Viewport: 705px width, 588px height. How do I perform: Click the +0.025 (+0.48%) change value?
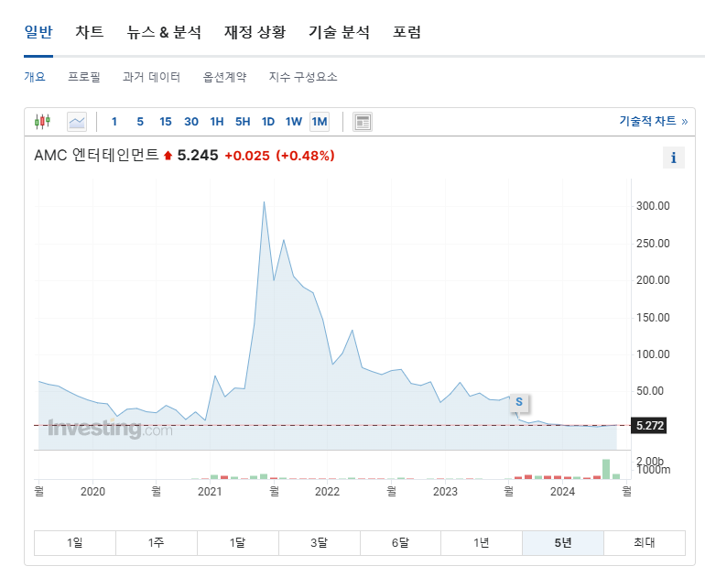pos(279,156)
